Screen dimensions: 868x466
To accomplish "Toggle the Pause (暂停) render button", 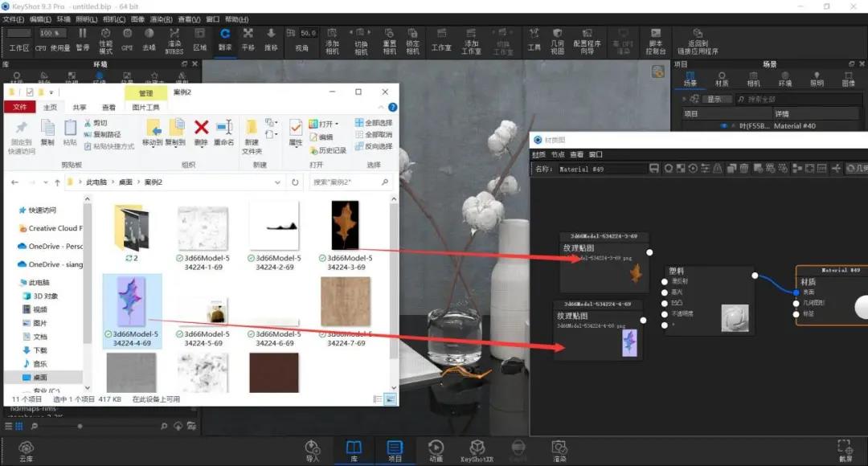I will 83,39.
